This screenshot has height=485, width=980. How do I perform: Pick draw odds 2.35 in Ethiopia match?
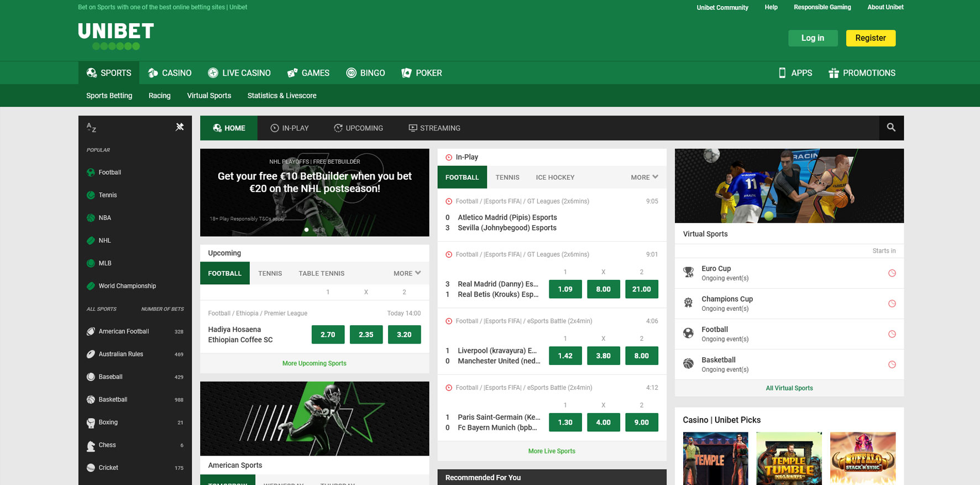366,335
